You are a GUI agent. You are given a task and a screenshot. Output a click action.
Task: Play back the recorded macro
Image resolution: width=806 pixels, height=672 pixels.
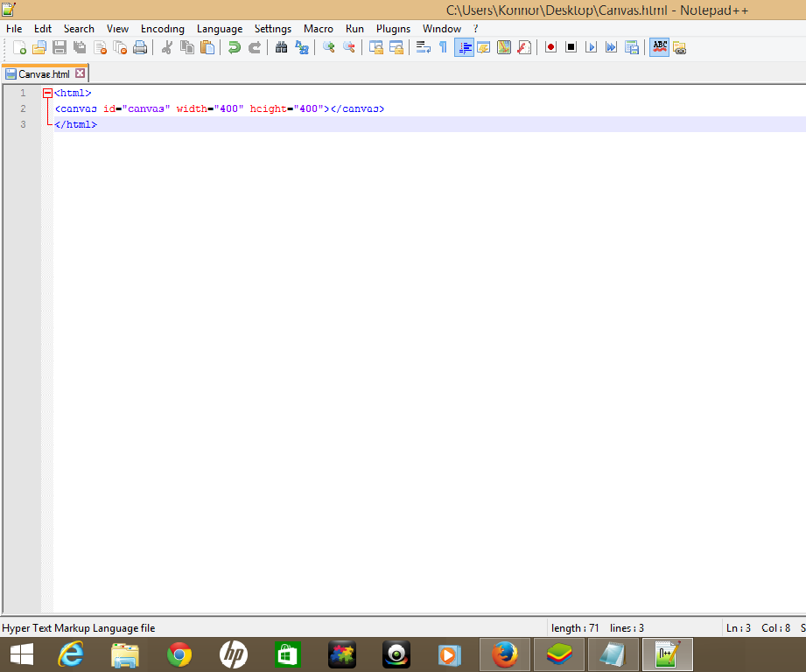(x=591, y=48)
